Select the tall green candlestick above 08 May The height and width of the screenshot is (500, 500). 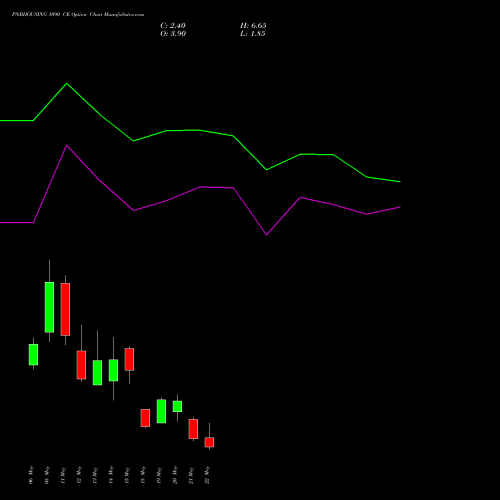(49, 307)
